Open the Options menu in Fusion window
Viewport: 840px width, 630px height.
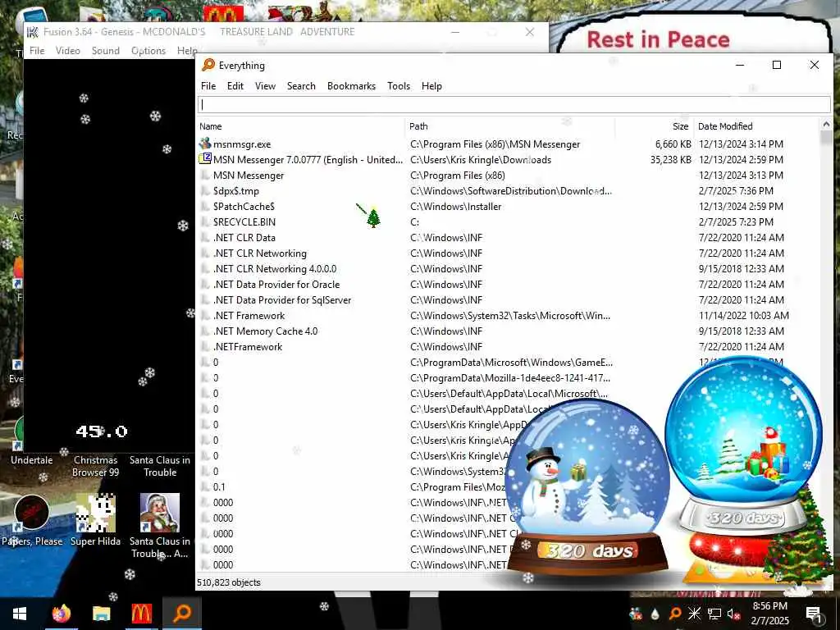(x=148, y=50)
